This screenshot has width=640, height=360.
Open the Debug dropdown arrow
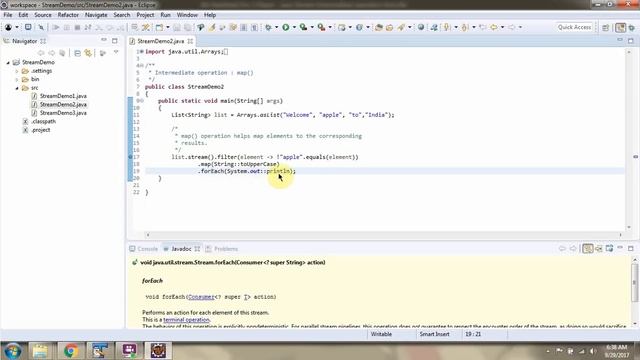[276, 27]
